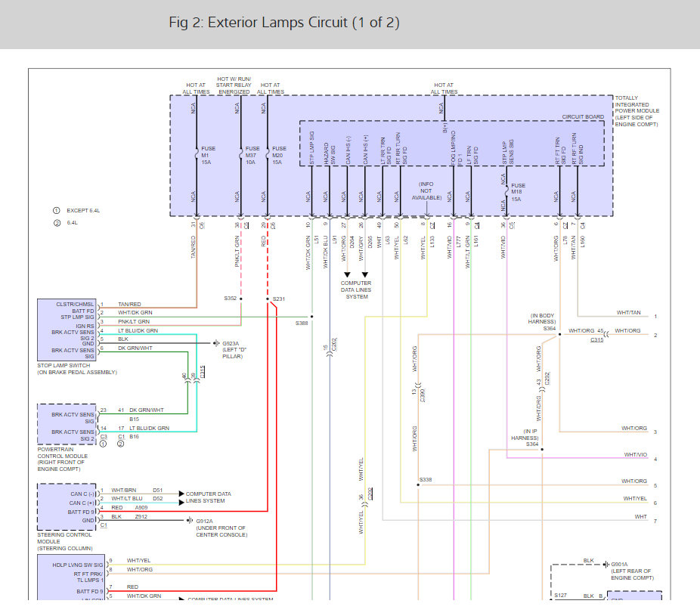Click the 'WHT' label at output 7

coord(640,516)
